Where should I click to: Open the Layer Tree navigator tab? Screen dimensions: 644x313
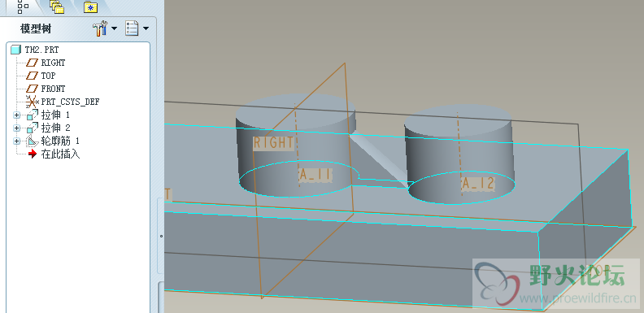click(x=57, y=7)
